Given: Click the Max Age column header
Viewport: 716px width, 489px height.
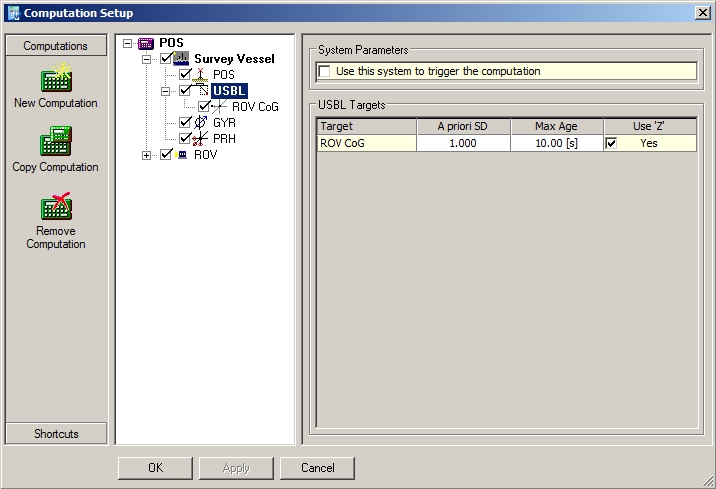Looking at the screenshot, I should 557,126.
